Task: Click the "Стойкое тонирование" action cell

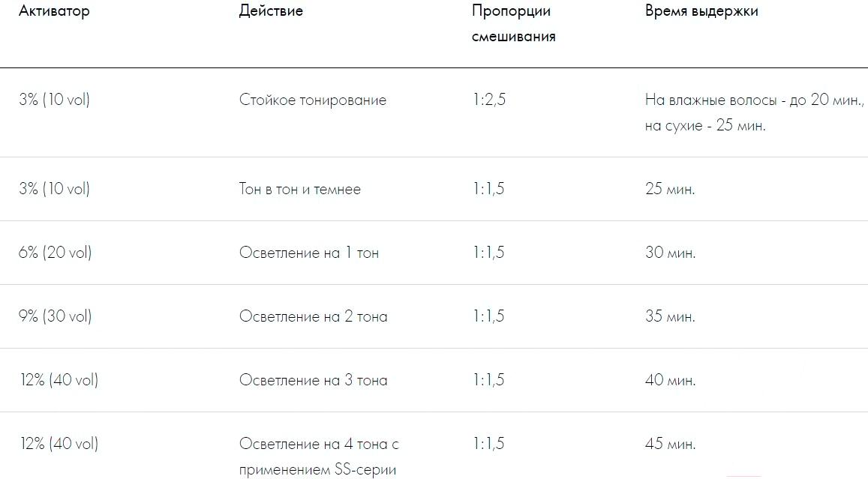Action: [313, 100]
